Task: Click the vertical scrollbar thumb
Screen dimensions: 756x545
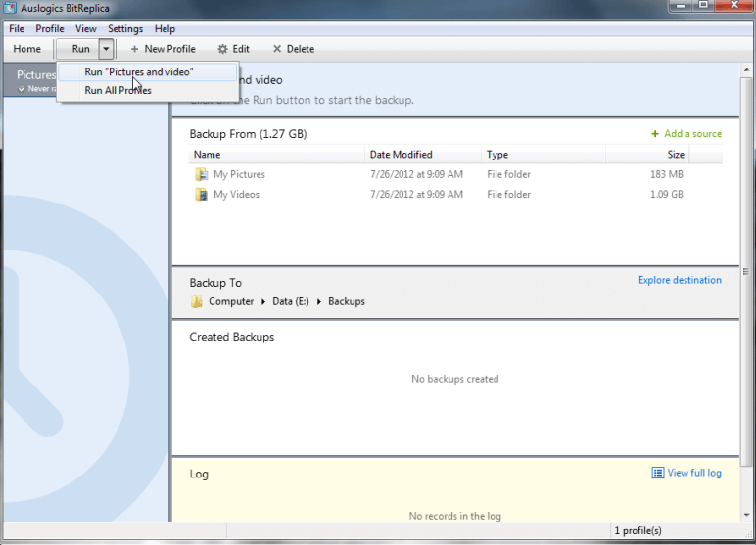Action: tap(746, 271)
